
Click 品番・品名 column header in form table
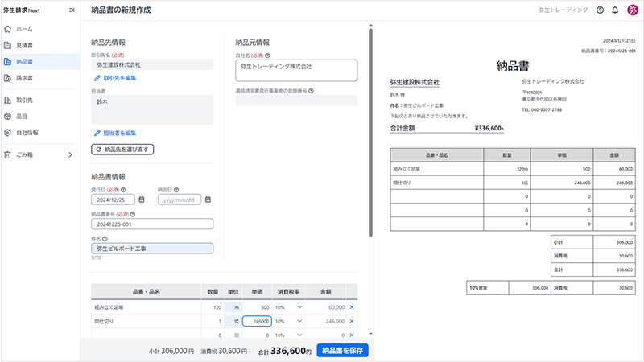147,292
